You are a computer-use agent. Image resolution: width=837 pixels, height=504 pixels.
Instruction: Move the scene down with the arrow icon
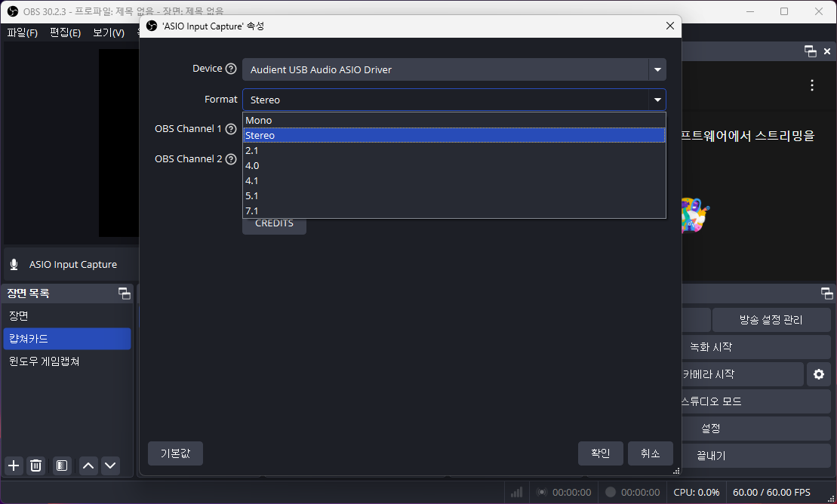click(x=110, y=466)
